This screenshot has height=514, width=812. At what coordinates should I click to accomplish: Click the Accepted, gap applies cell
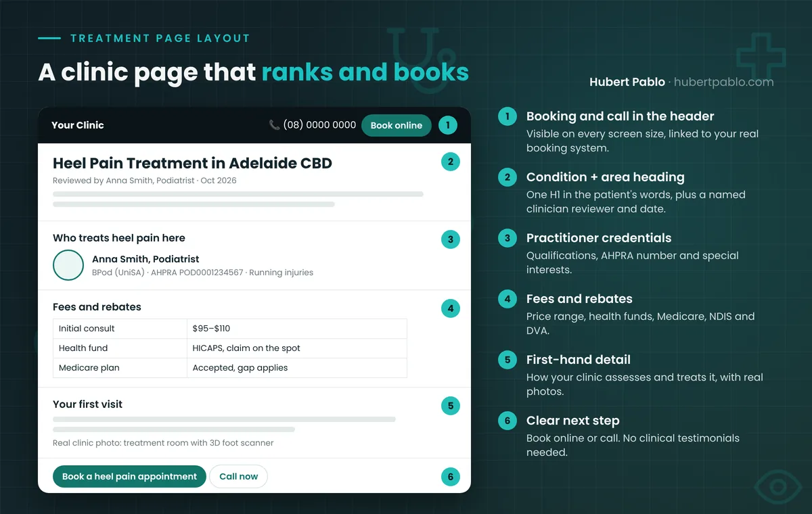[x=297, y=368]
